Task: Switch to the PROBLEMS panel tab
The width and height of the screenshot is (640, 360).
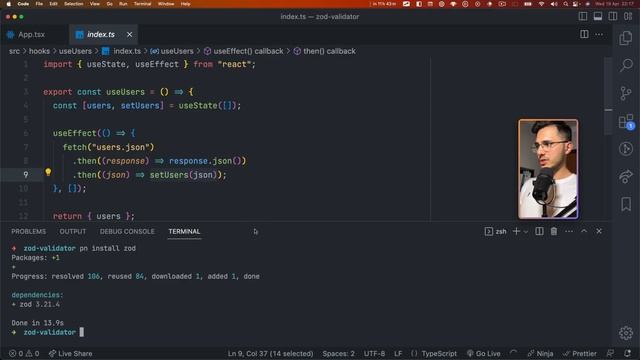Action: tap(29, 231)
